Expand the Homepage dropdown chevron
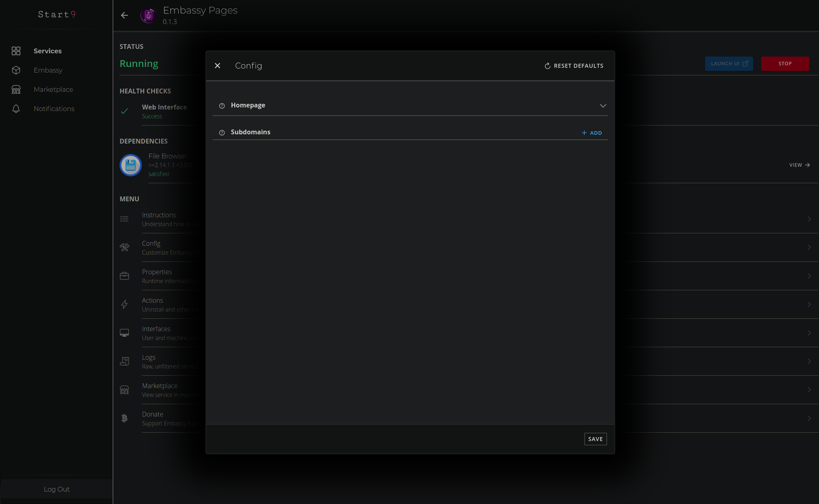This screenshot has width=819, height=504. (603, 106)
